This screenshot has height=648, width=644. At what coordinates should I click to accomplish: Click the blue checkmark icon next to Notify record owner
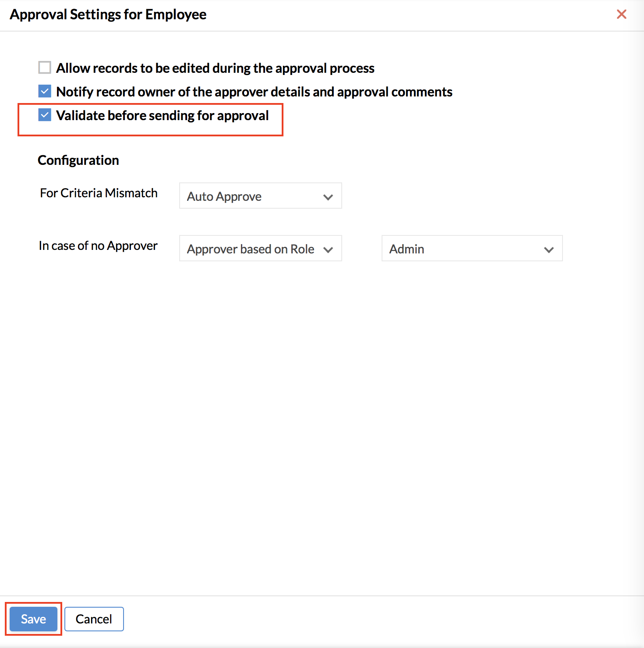tap(45, 91)
